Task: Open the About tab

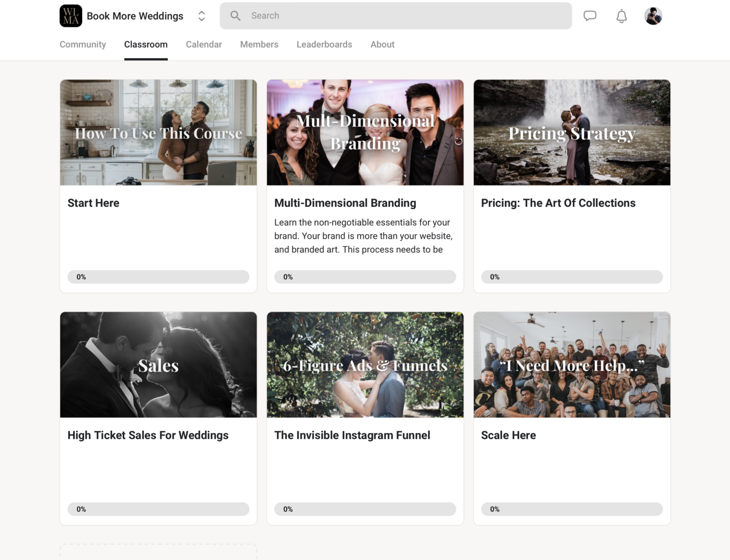Action: [x=382, y=45]
